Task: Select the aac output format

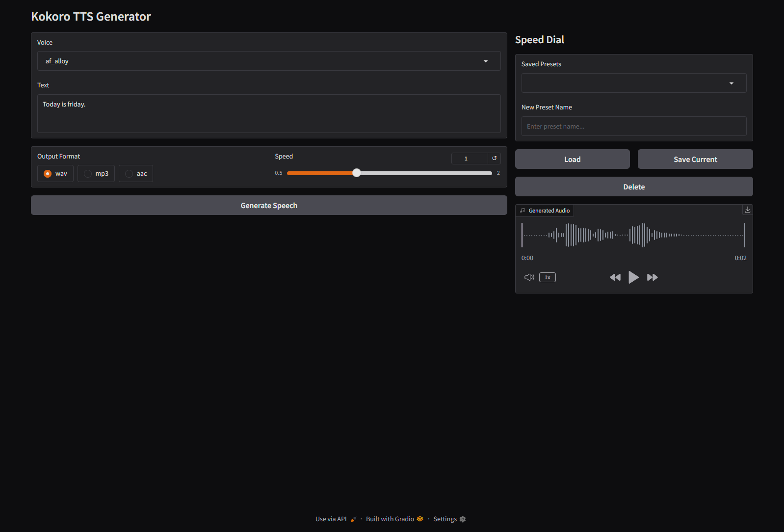Action: (x=136, y=173)
